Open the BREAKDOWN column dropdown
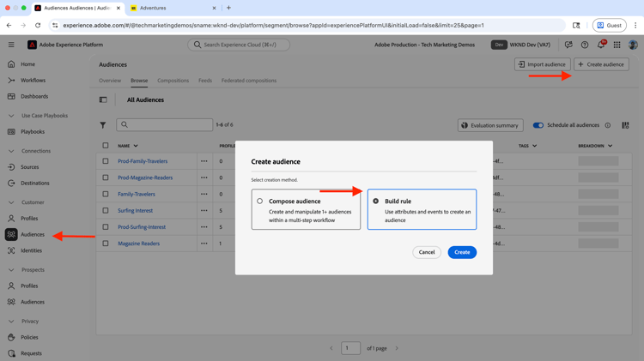This screenshot has width=644, height=361. [610, 146]
